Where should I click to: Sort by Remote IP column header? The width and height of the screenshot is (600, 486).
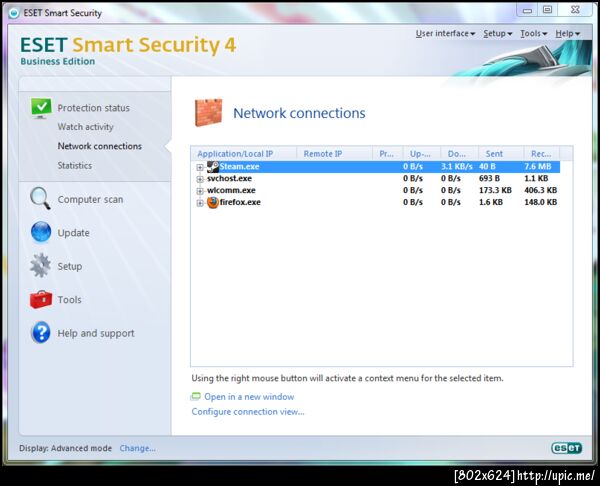(x=334, y=153)
